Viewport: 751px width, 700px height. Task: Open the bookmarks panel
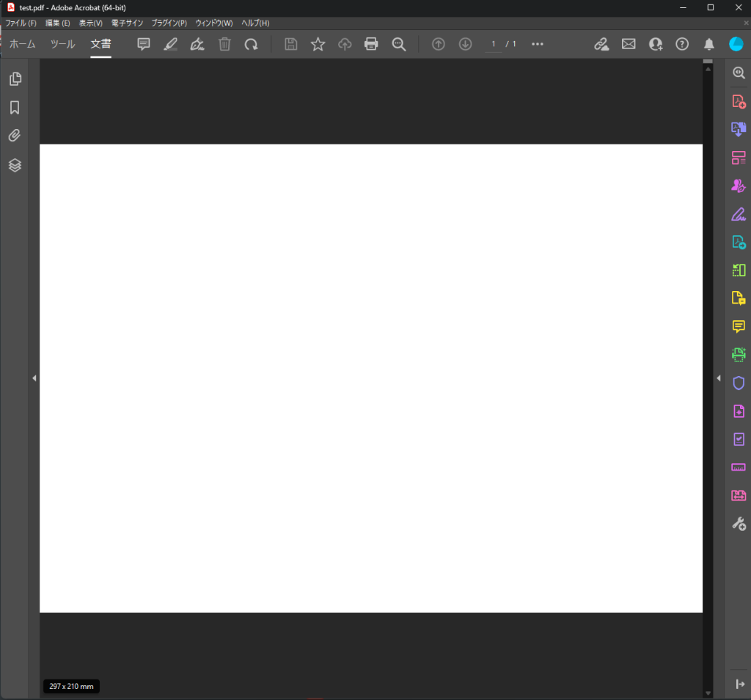15,108
